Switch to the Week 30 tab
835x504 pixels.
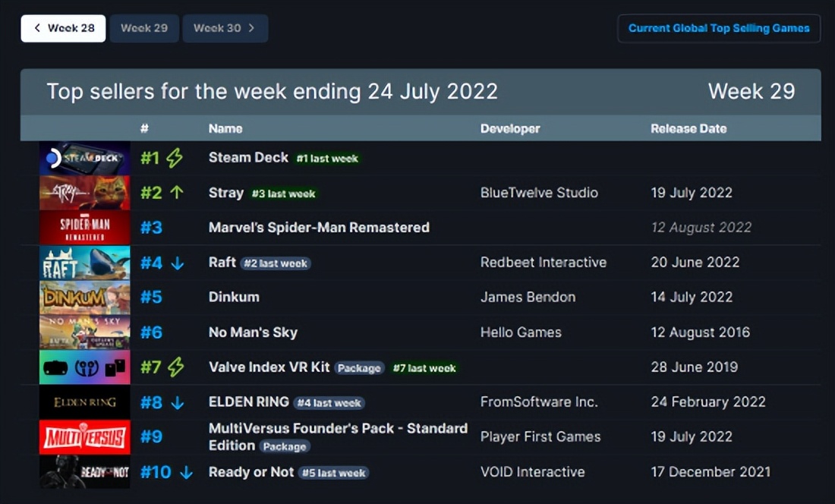(x=219, y=28)
